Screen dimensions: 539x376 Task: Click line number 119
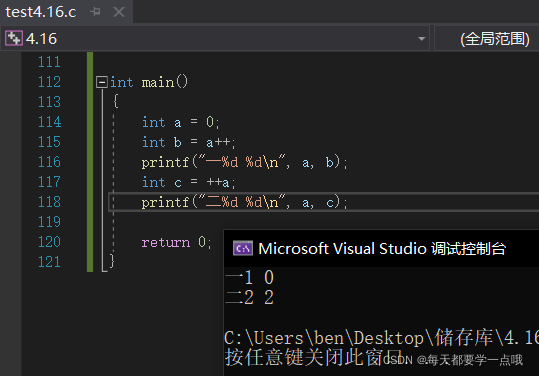(50, 222)
